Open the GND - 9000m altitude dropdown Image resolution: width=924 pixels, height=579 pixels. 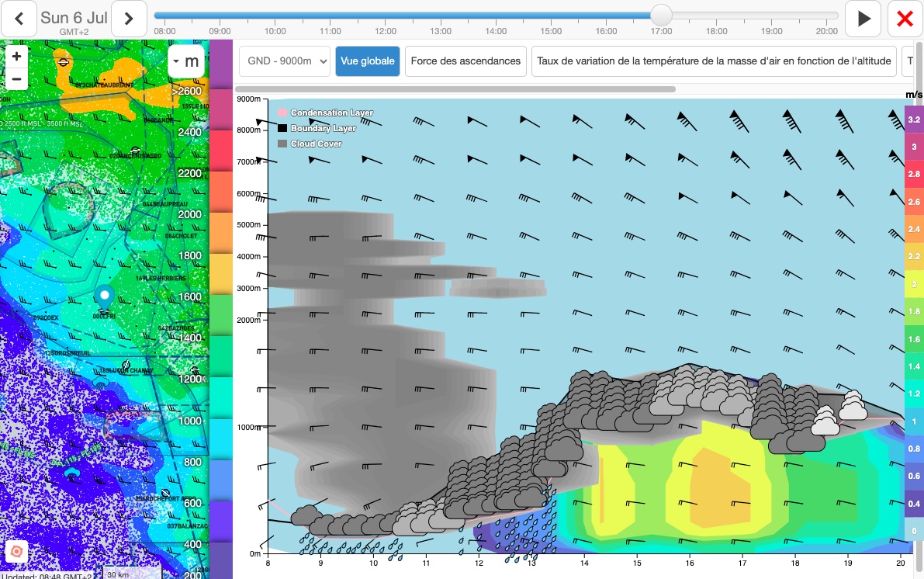tap(285, 61)
